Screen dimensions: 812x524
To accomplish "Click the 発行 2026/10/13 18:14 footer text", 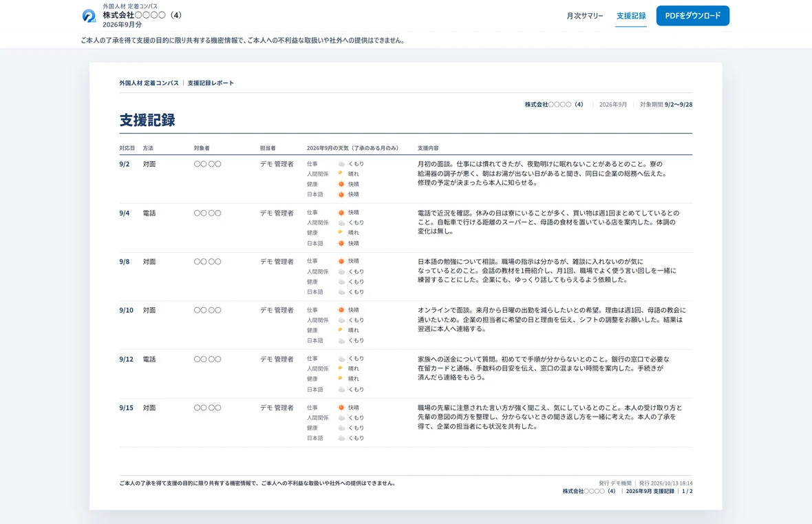I will [665, 483].
